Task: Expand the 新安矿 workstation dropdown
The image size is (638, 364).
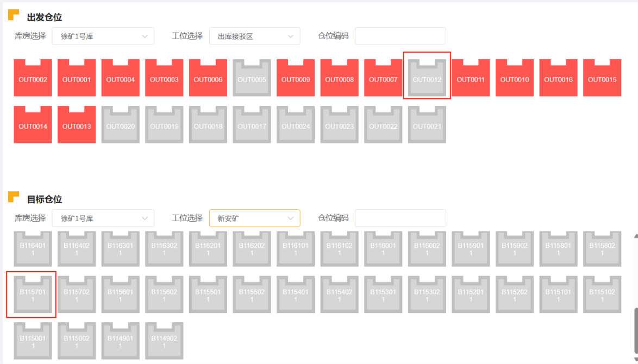Action: 254,218
